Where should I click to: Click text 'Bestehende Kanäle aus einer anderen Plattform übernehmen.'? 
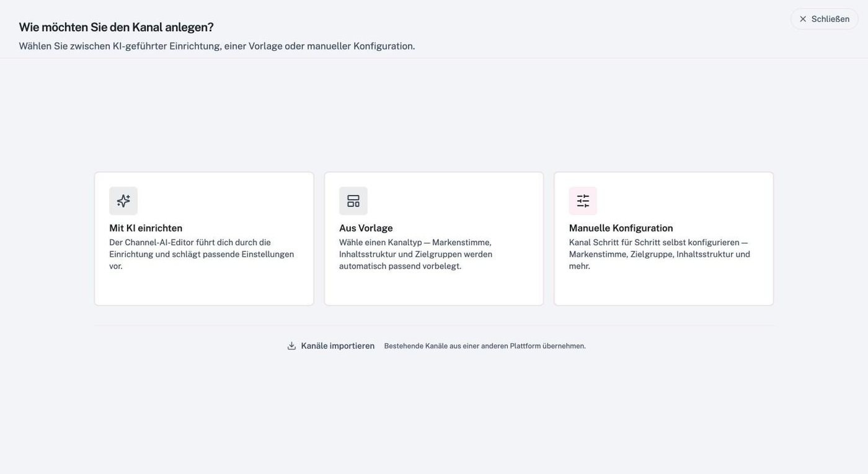pyautogui.click(x=485, y=346)
